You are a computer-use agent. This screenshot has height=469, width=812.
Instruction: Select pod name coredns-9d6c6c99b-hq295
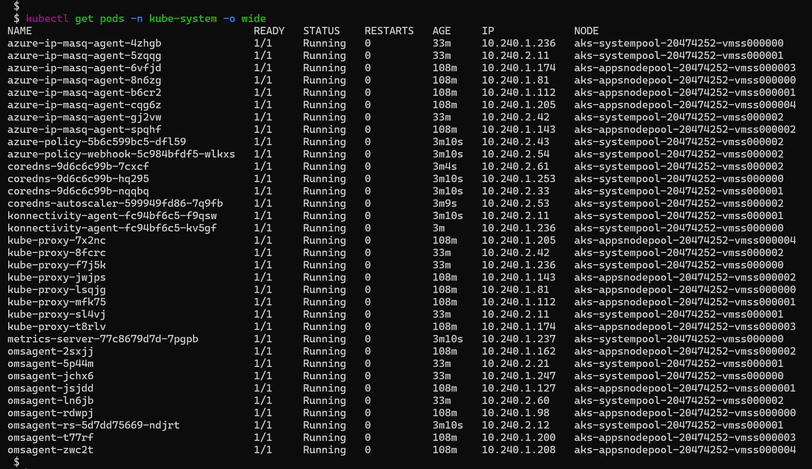tap(78, 179)
